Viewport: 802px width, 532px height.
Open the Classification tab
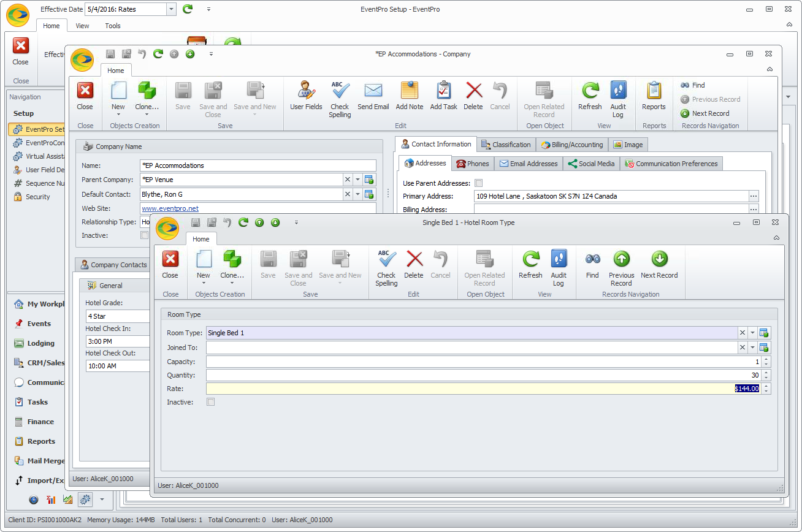tap(506, 145)
